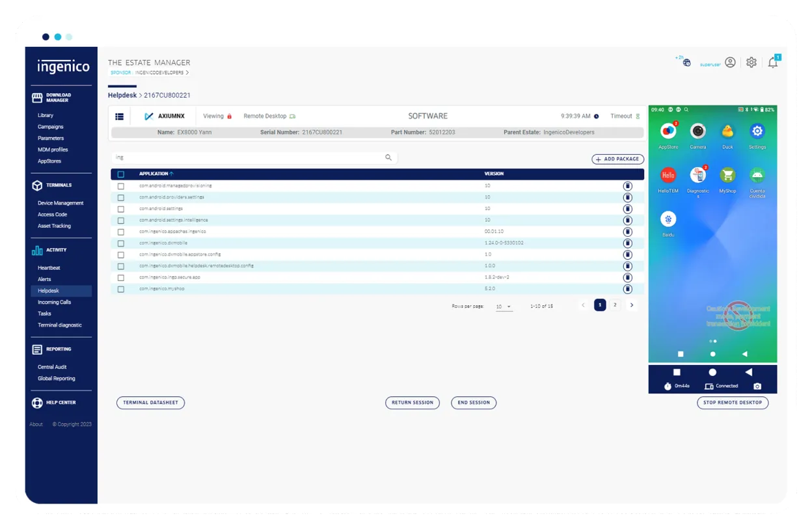The height and width of the screenshot is (529, 812).
Task: Expand the IngenicoDevelopers sponsor chevron
Action: [187, 73]
